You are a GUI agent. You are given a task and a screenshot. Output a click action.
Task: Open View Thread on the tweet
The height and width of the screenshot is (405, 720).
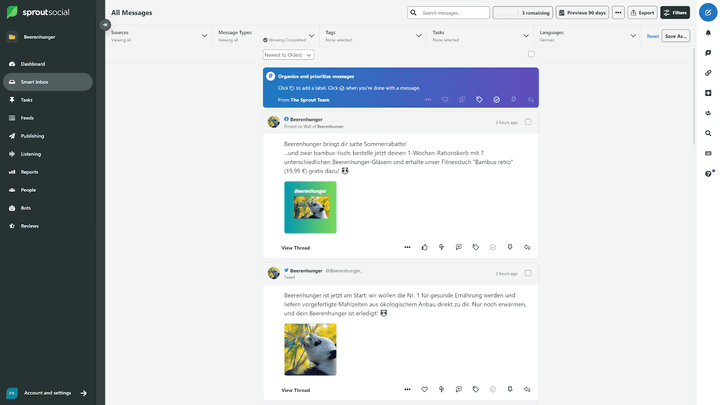pos(295,390)
